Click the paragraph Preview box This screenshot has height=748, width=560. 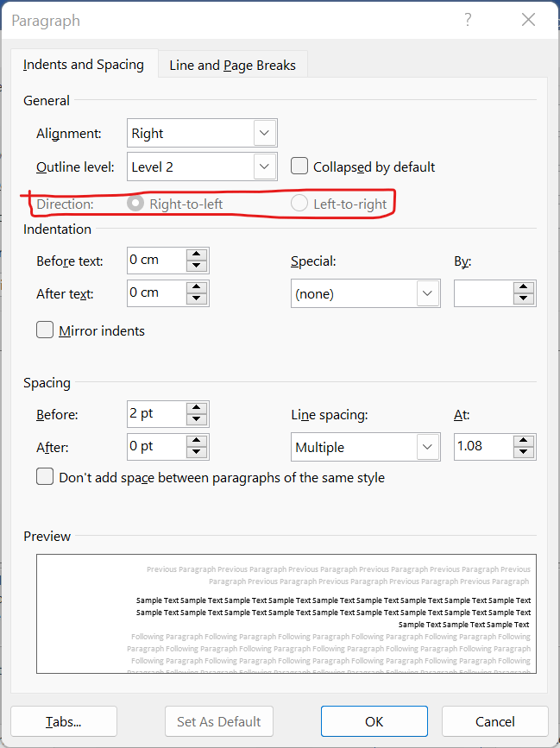pos(286,613)
